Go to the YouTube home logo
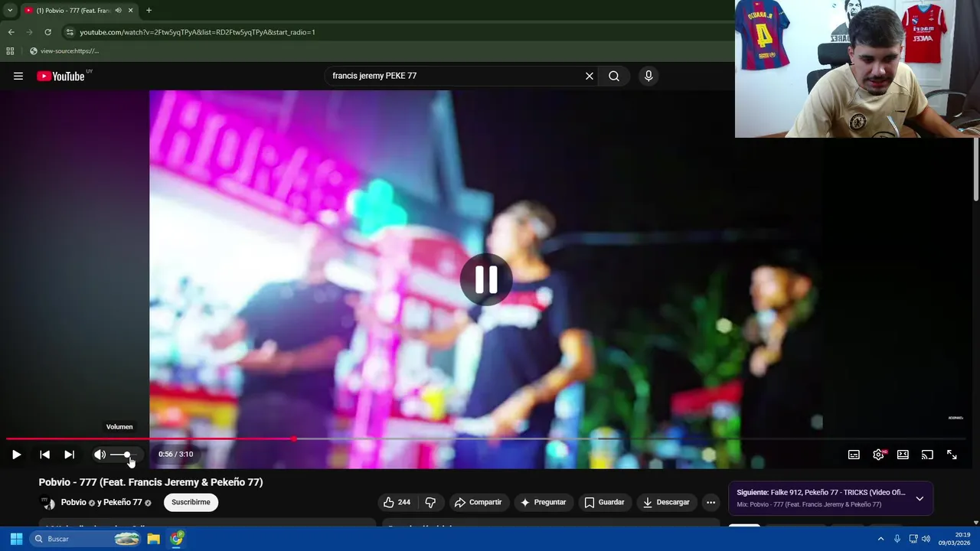 point(60,76)
